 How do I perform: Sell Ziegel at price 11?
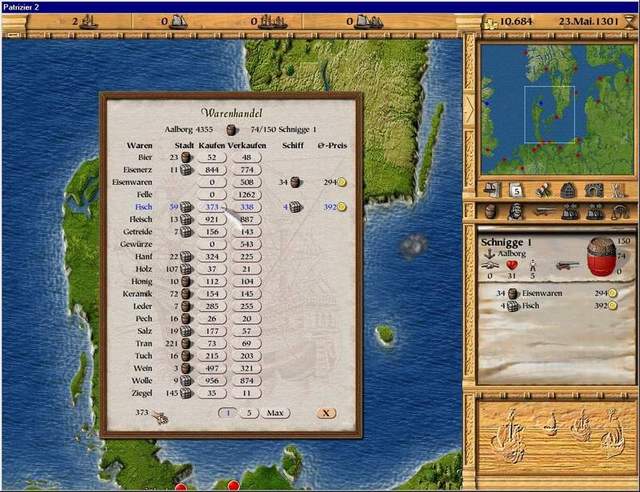[x=247, y=393]
